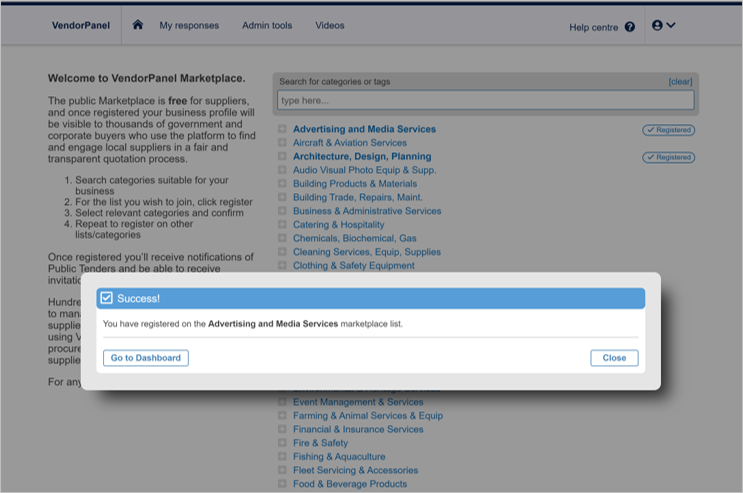Expand Chemicals, Biochemical, Gas category
The height and width of the screenshot is (493, 743).
click(282, 238)
